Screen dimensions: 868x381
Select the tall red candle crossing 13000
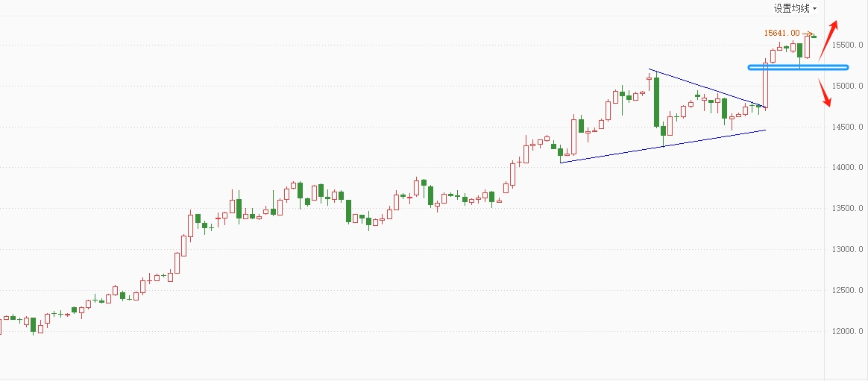click(183, 245)
